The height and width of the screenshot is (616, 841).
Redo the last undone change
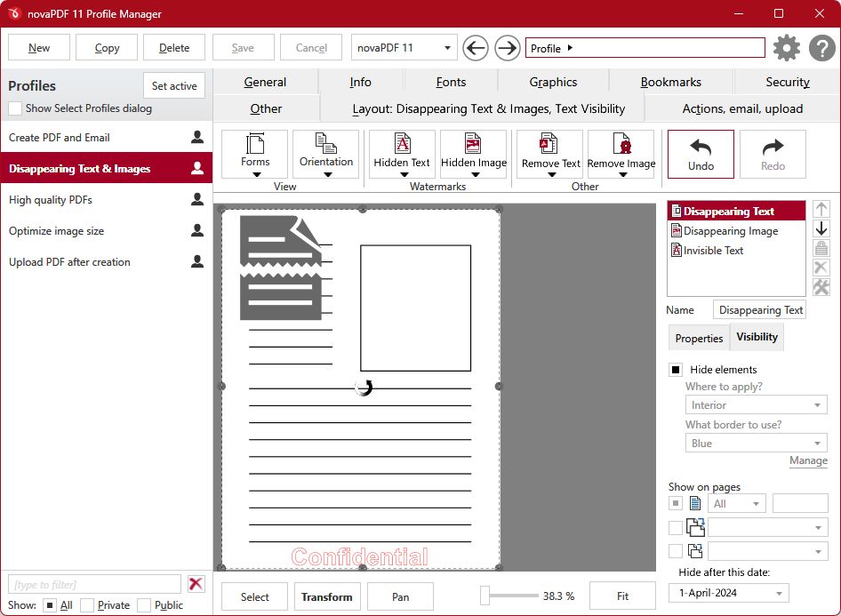773,154
